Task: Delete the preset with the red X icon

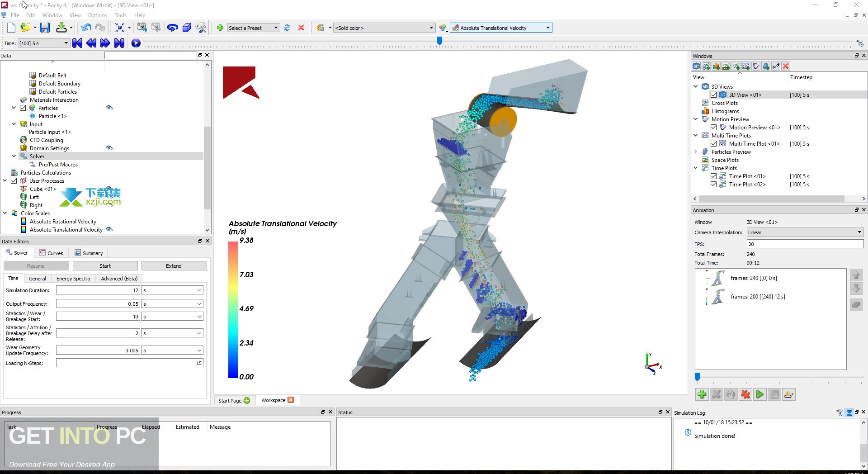Action: pos(301,28)
